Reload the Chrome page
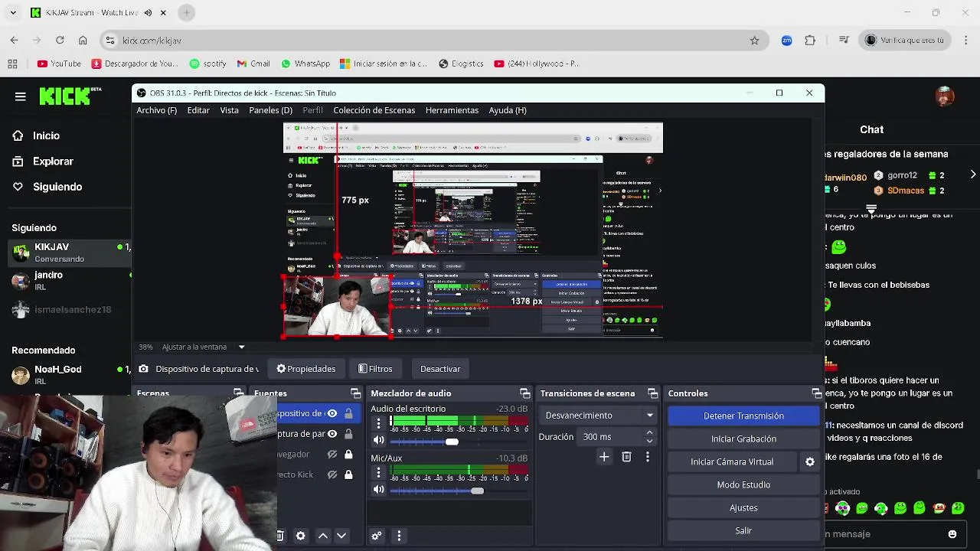Viewport: 980px width, 551px height. click(x=60, y=41)
